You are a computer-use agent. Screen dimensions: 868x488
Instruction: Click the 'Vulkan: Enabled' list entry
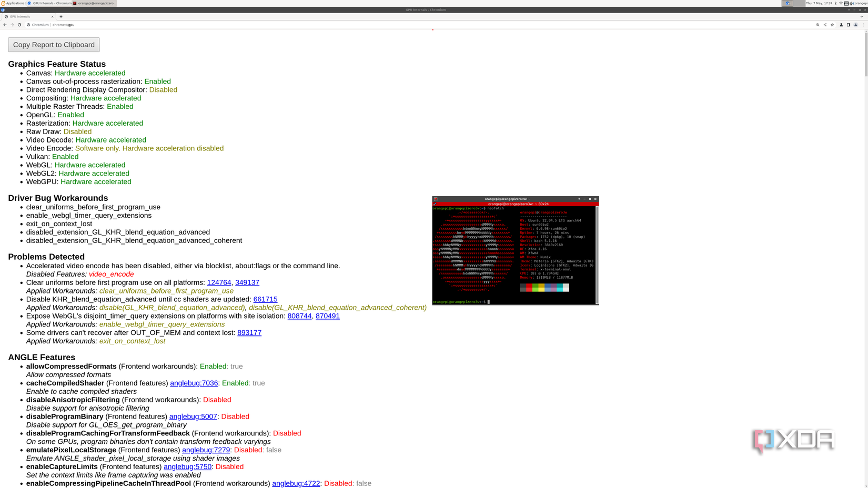point(52,157)
